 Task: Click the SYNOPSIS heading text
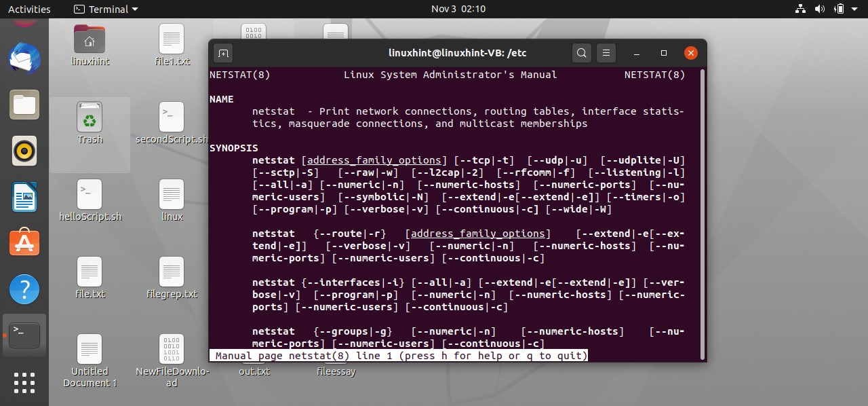pyautogui.click(x=234, y=148)
